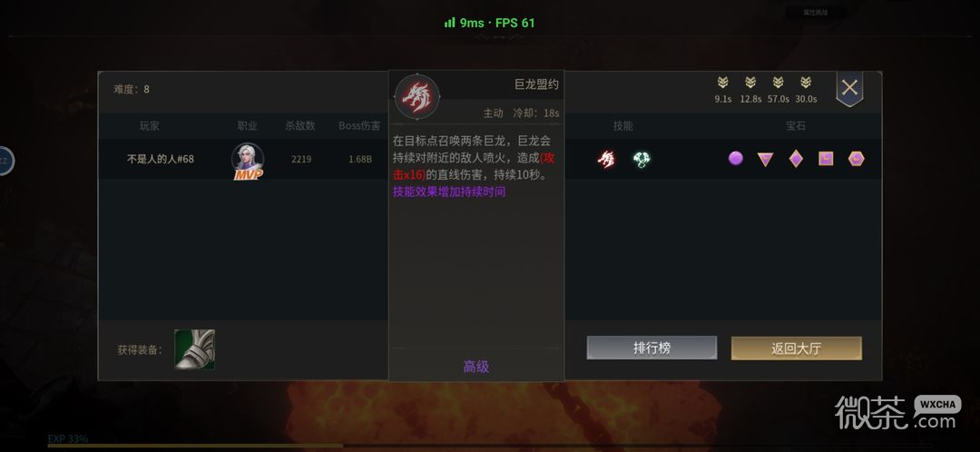Click the 巨龙盟约 skill icon in tooltip

click(x=416, y=97)
